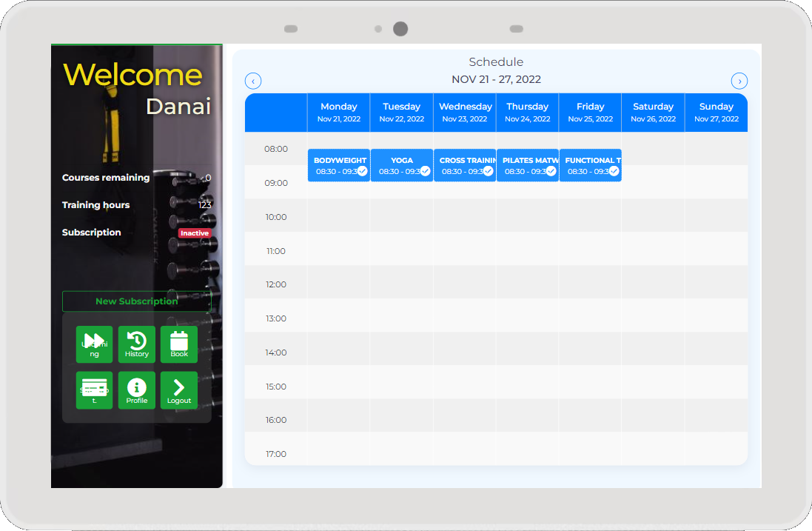Go to the previous week arrow

(x=253, y=81)
